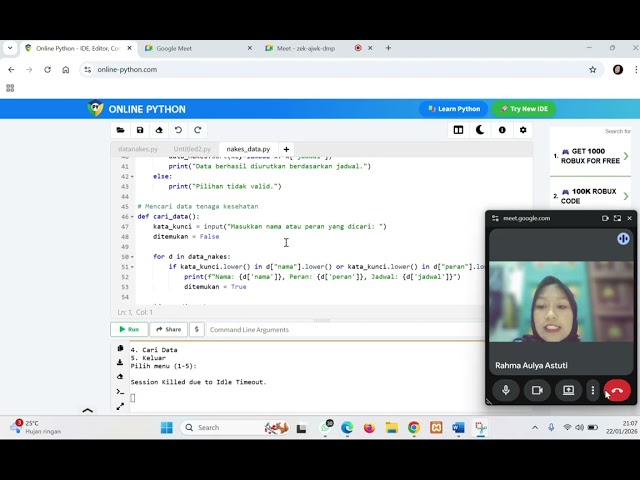Image resolution: width=640 pixels, height=480 pixels.
Task: Toggle the split layout view icon
Action: (x=458, y=130)
